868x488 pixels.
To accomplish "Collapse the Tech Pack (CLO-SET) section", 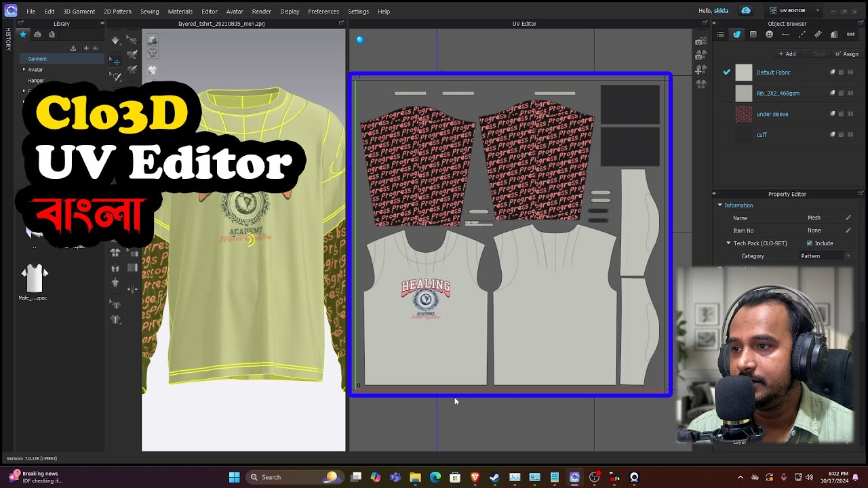I will click(728, 243).
